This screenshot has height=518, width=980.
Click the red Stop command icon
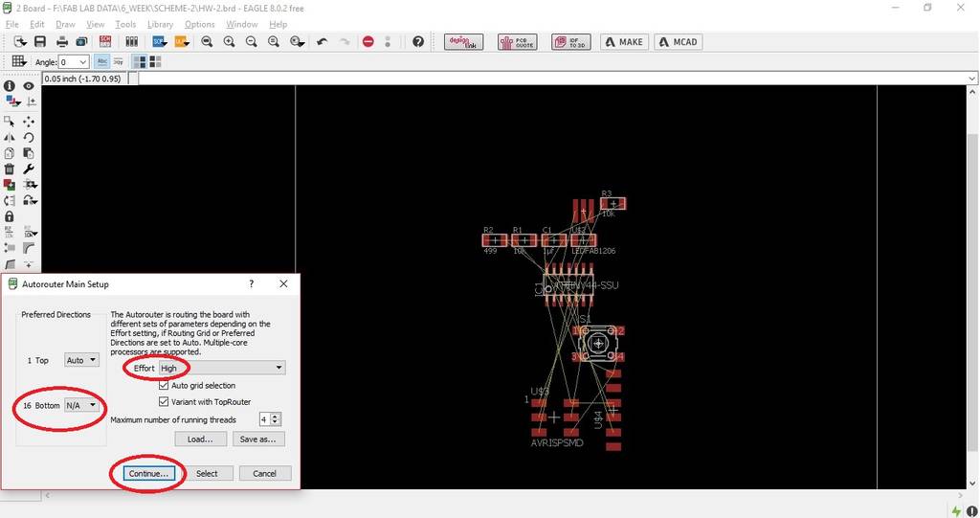(x=368, y=42)
